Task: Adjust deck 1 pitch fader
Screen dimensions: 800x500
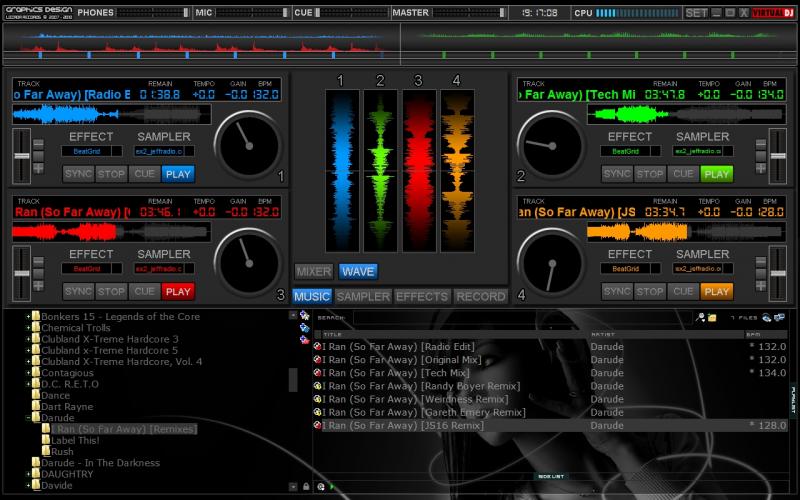Action: [x=21, y=156]
